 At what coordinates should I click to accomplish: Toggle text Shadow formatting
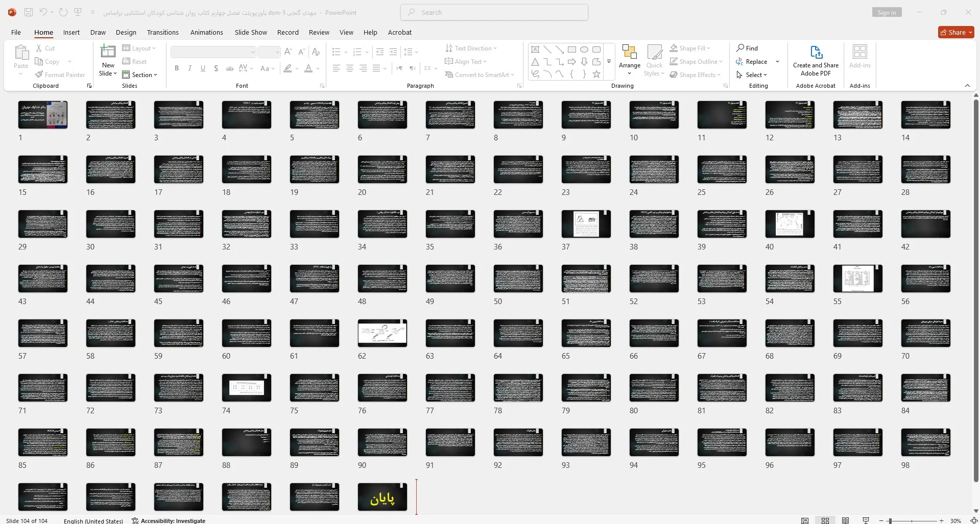click(x=216, y=68)
